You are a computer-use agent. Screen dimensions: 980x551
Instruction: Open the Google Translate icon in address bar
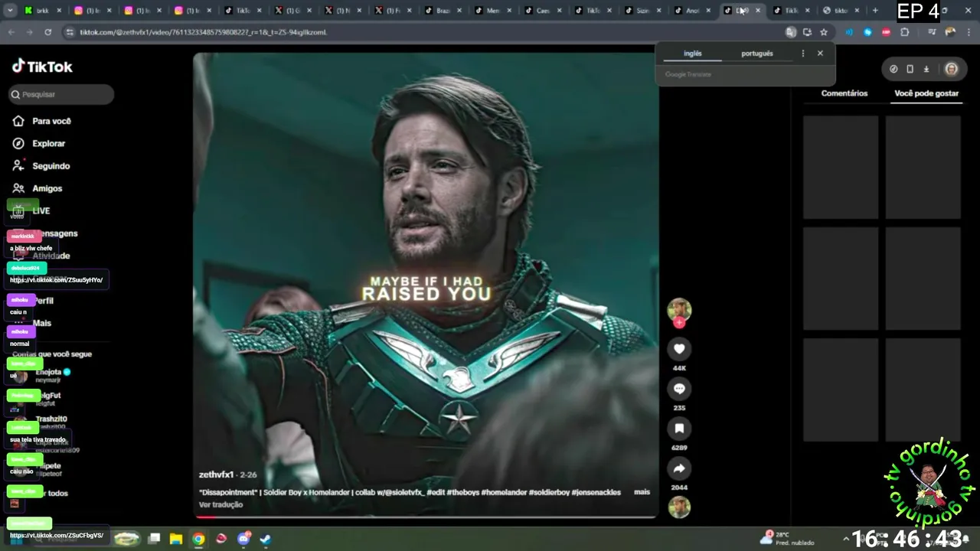click(791, 32)
